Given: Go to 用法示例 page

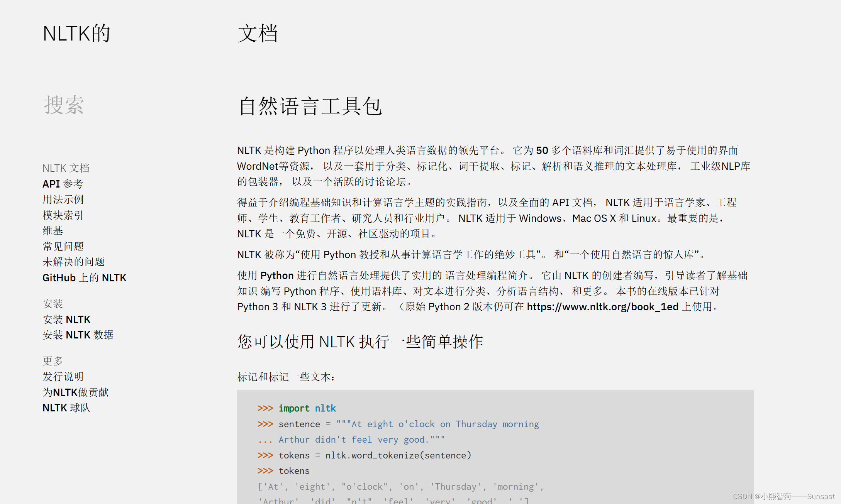Looking at the screenshot, I should pyautogui.click(x=63, y=200).
